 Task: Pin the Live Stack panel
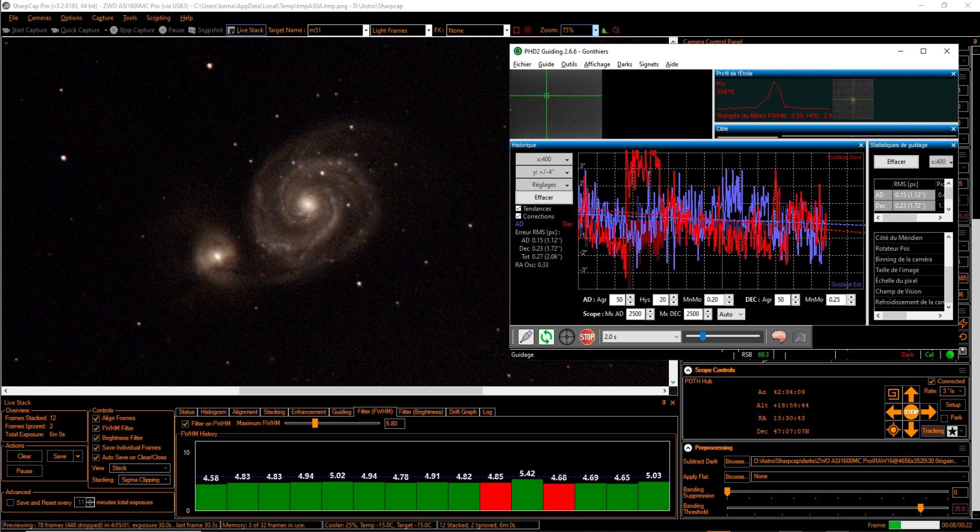point(664,403)
